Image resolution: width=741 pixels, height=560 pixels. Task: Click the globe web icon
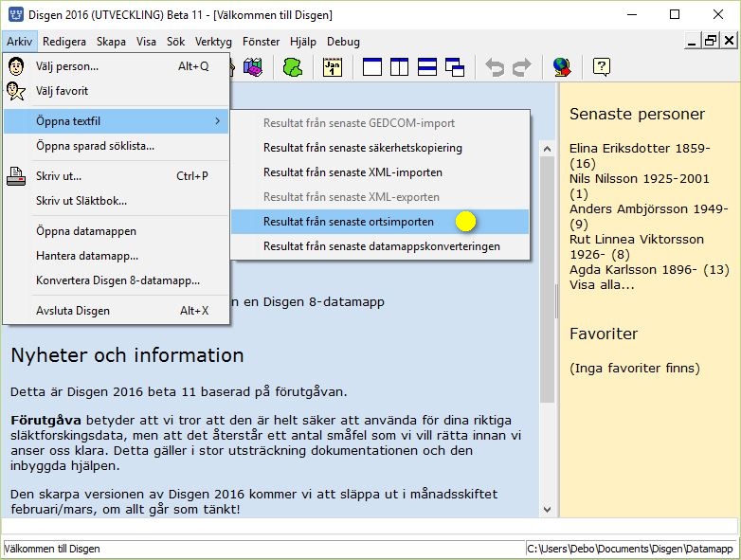point(562,67)
